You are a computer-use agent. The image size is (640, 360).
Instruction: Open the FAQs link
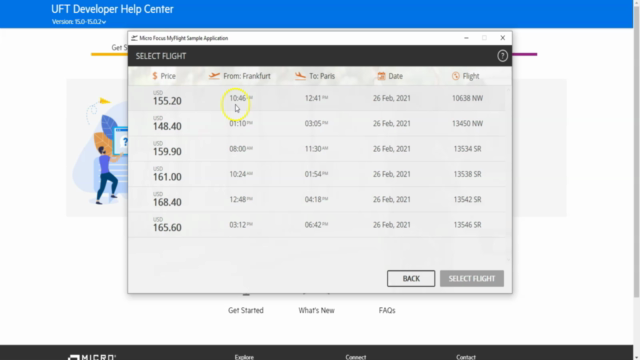pos(387,310)
